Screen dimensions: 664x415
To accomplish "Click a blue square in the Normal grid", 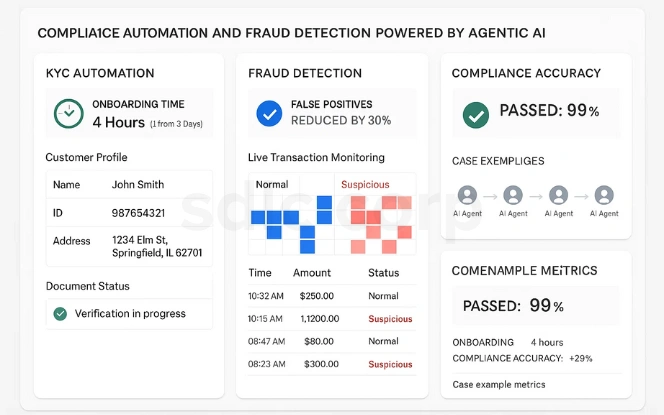I will pyautogui.click(x=258, y=217).
